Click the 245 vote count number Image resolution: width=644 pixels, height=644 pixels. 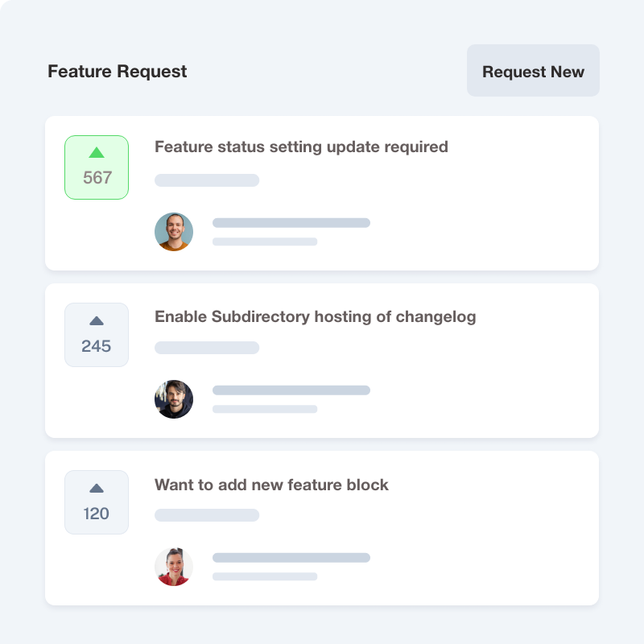(x=97, y=347)
